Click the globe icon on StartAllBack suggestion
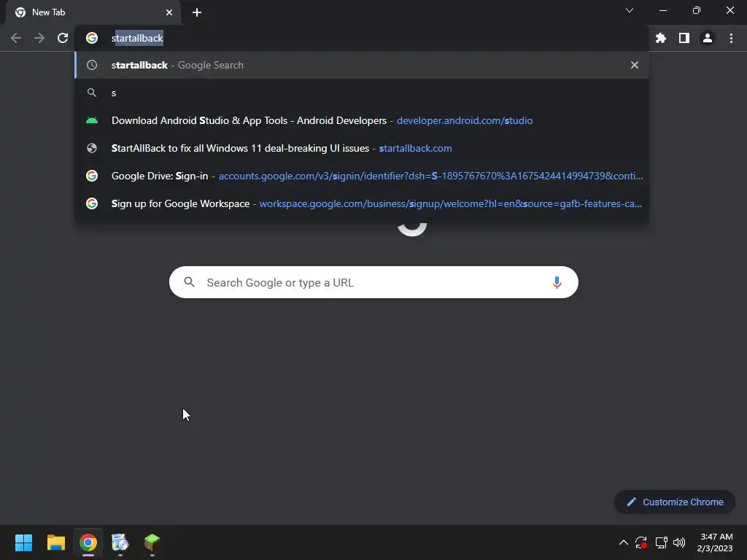The height and width of the screenshot is (560, 747). point(92,148)
